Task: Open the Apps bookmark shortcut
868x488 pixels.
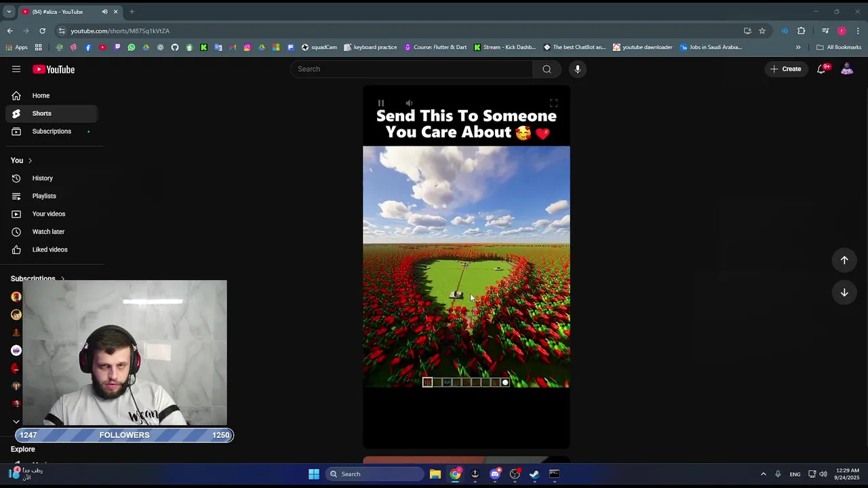Action: point(17,47)
